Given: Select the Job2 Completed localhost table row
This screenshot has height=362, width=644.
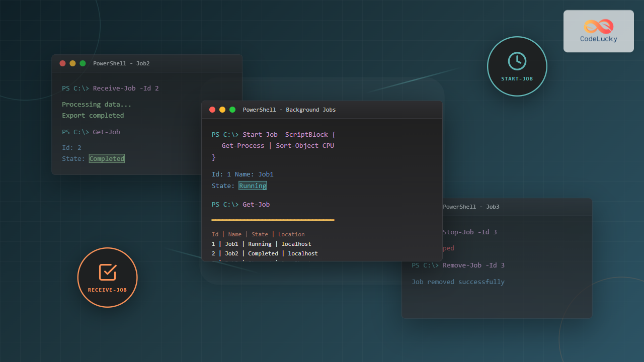Looking at the screenshot, I should point(265,253).
